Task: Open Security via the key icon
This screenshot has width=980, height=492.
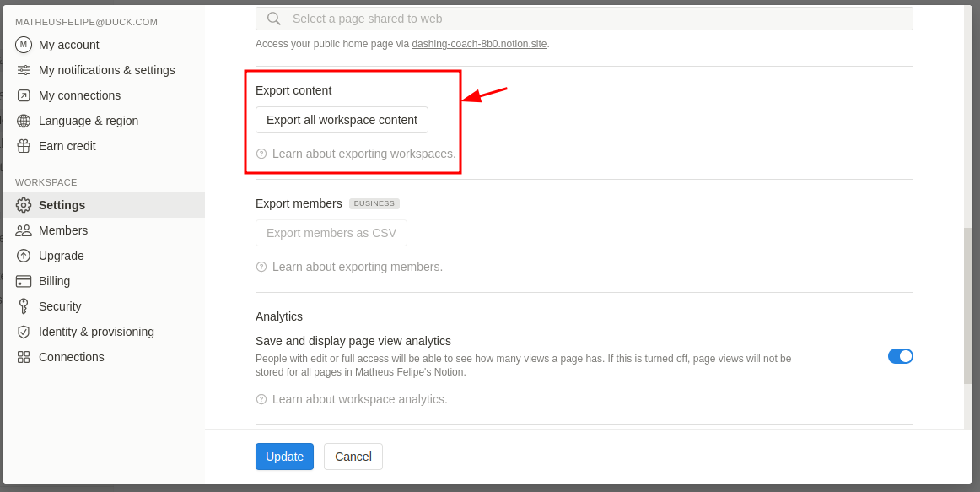Action: coord(23,306)
